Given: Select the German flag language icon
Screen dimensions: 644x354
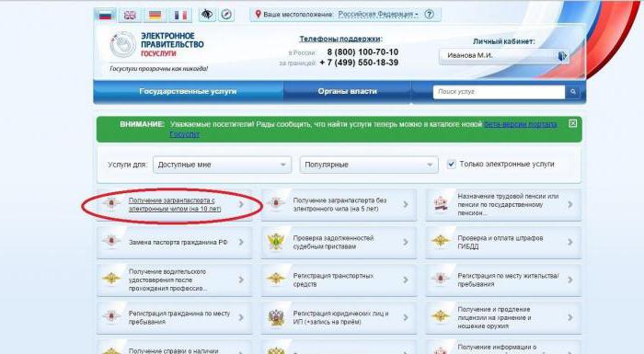Looking at the screenshot, I should 155,16.
